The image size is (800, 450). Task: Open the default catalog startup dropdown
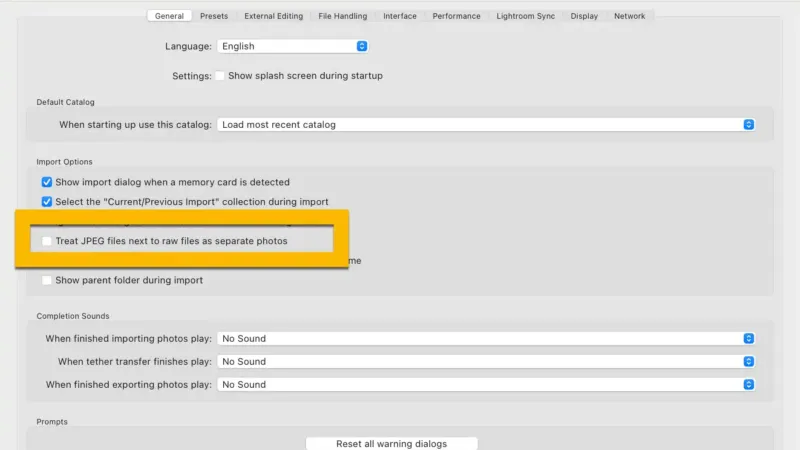(486, 124)
